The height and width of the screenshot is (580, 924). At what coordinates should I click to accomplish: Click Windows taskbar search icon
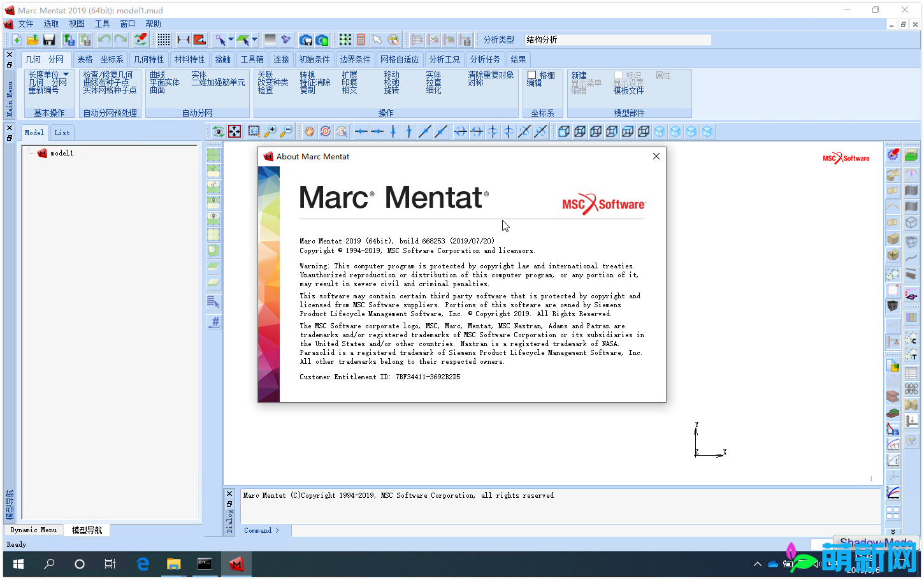click(x=49, y=564)
